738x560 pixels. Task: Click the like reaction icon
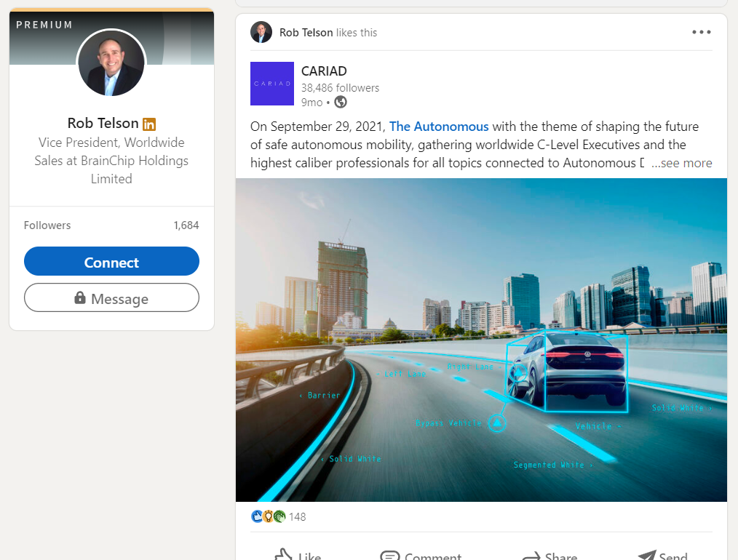[x=257, y=517]
